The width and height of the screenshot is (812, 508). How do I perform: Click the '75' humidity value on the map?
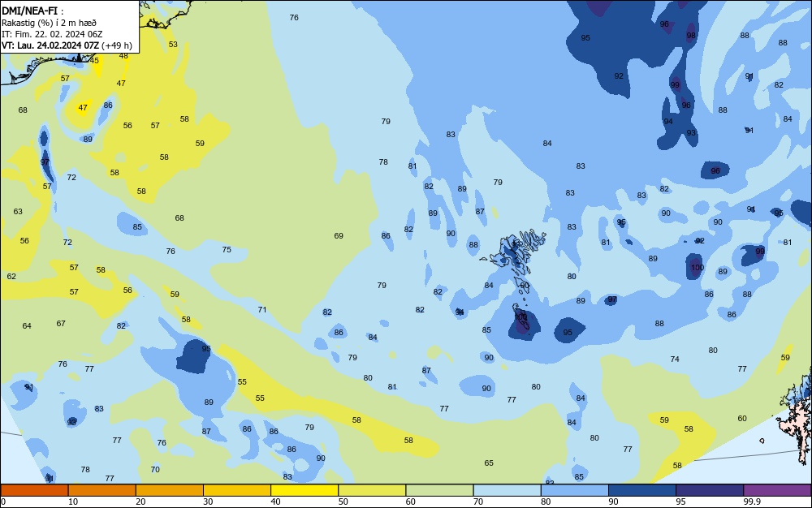[x=227, y=249]
